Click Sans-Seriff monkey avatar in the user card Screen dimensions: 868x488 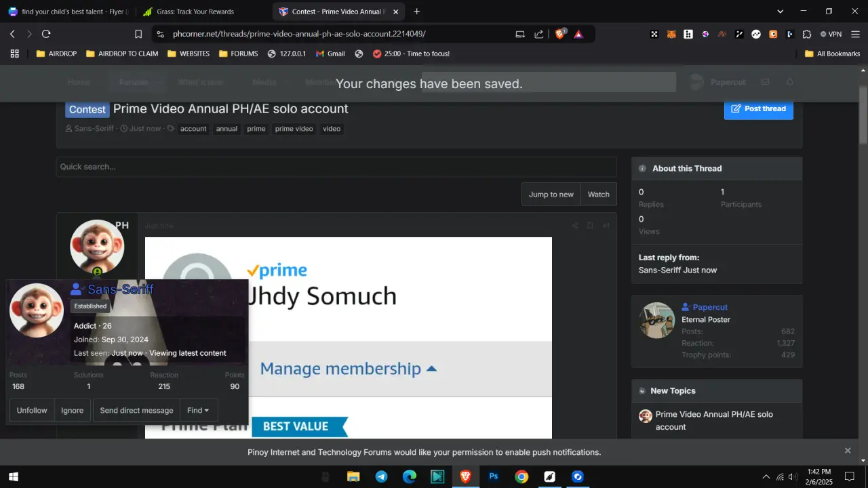[37, 310]
